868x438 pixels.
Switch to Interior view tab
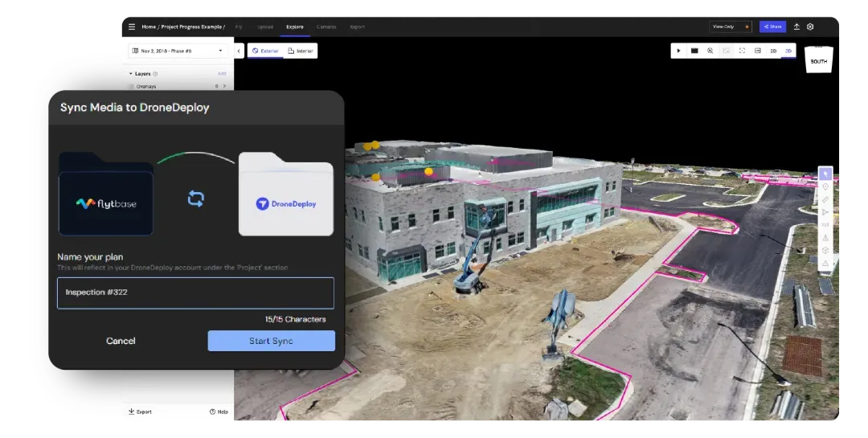[300, 51]
